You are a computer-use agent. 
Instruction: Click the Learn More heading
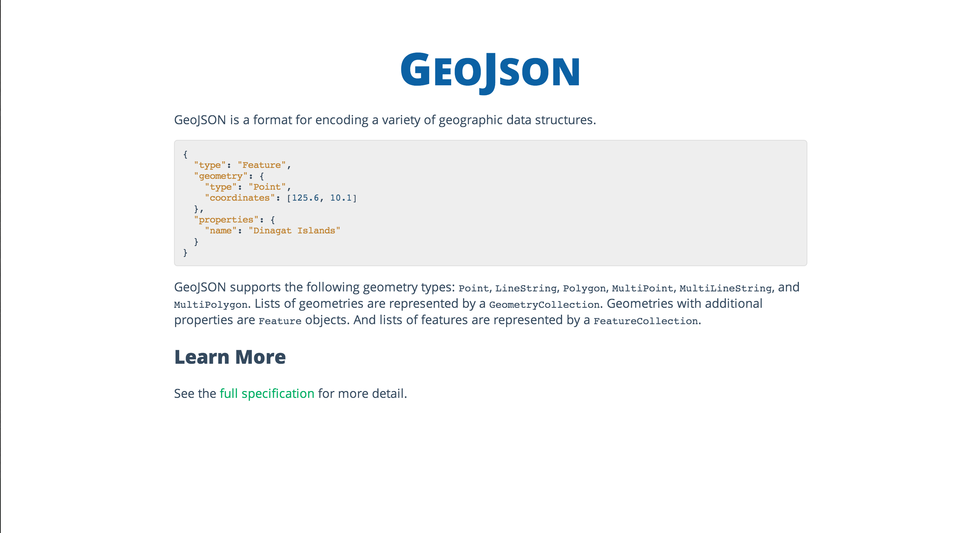pyautogui.click(x=230, y=357)
